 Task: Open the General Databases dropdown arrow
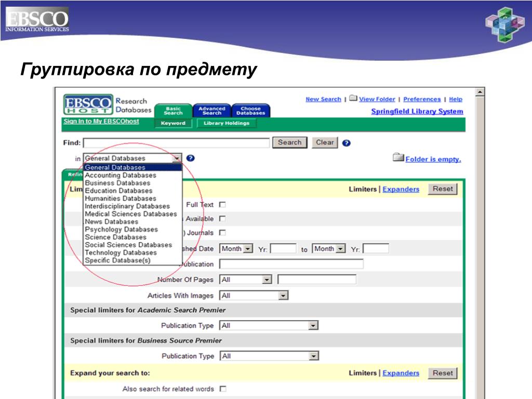point(177,158)
